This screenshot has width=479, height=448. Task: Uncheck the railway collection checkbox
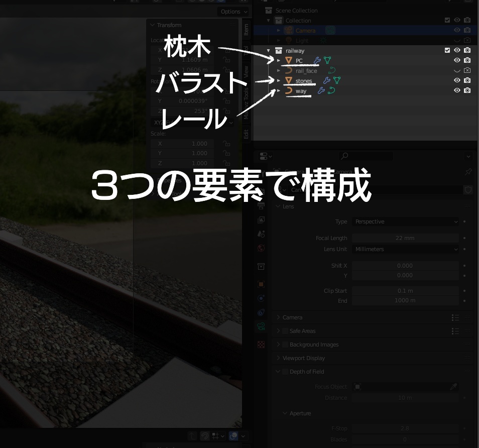click(x=446, y=50)
